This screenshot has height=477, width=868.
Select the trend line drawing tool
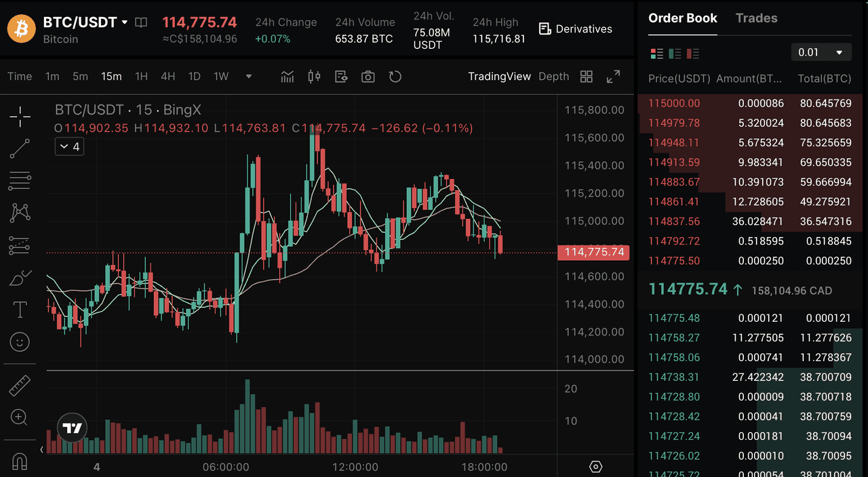pos(20,148)
